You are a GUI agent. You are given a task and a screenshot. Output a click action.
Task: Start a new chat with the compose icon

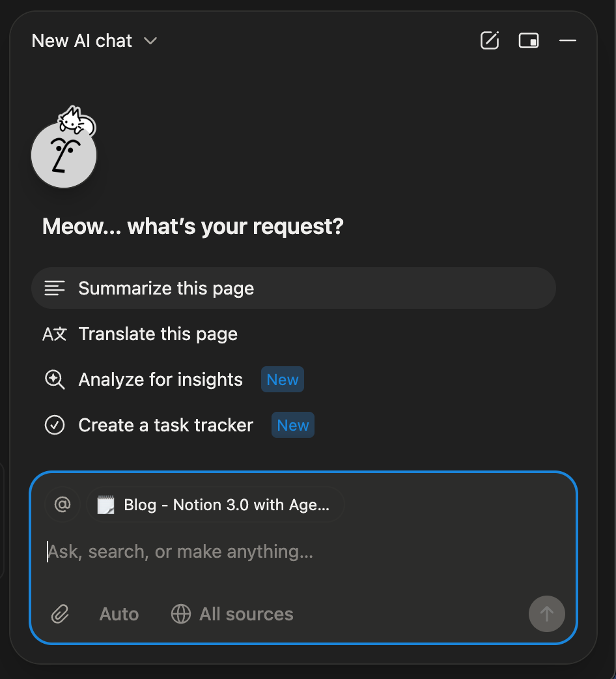pyautogui.click(x=490, y=41)
